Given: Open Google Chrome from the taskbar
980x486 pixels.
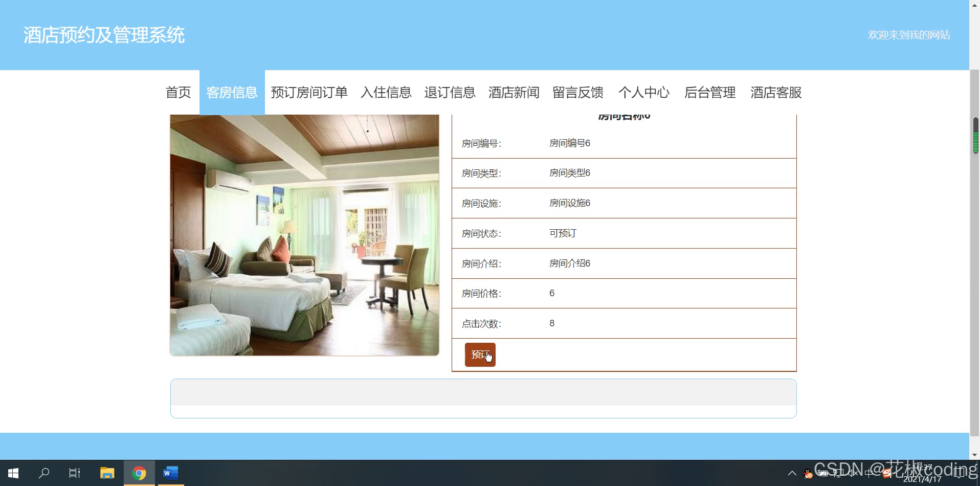Looking at the screenshot, I should pyautogui.click(x=139, y=473).
